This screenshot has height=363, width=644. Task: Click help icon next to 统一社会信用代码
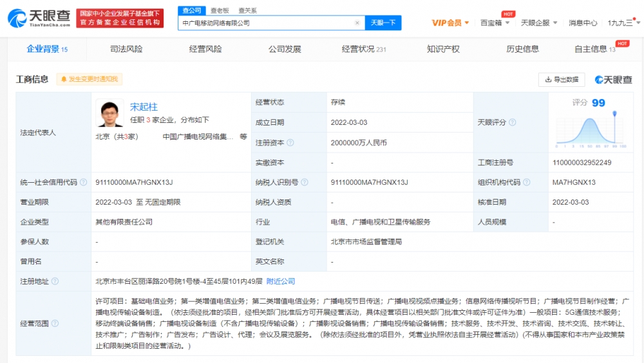coord(83,182)
